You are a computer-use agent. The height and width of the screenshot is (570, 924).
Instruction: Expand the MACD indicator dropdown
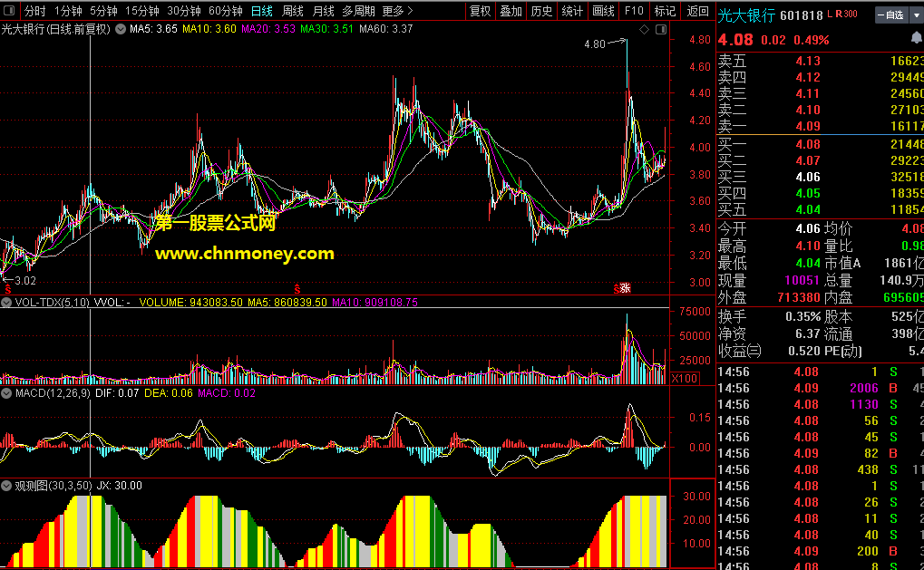[x=6, y=393]
